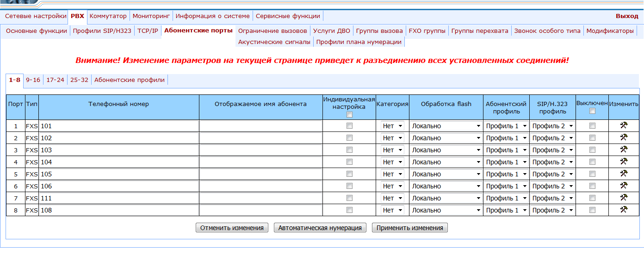The image size is (644, 256).
Task: Open port 6 settings with tools icon
Action: 623,186
